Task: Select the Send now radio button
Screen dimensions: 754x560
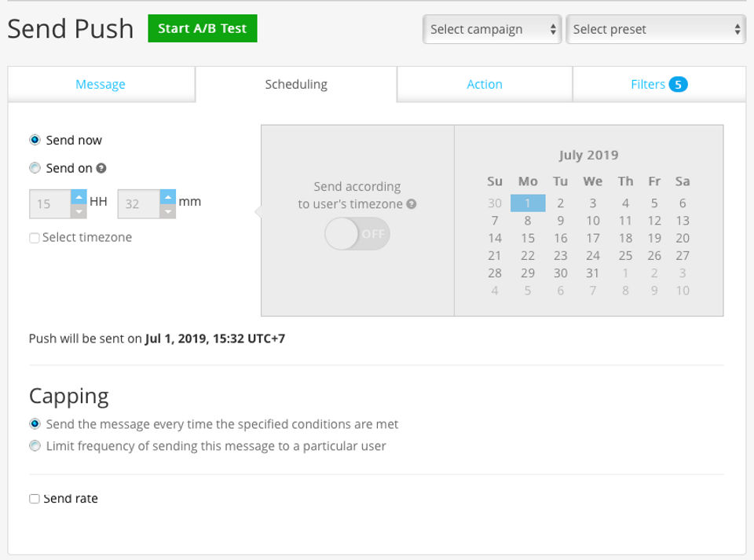Action: (35, 141)
